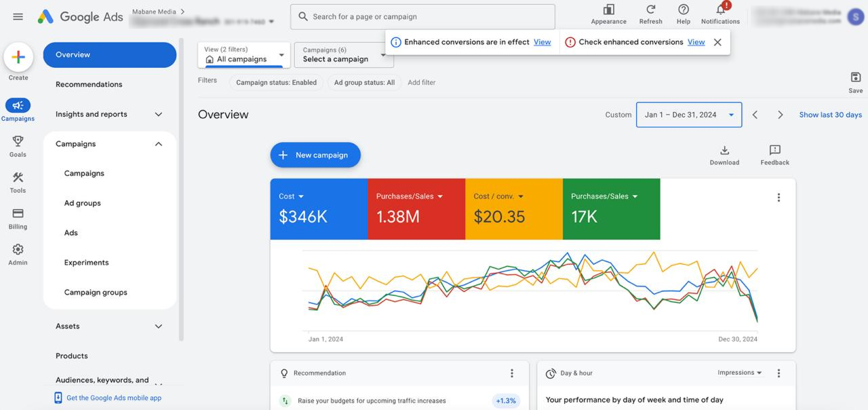Download the overview report
The width and height of the screenshot is (868, 410).
pos(724,151)
